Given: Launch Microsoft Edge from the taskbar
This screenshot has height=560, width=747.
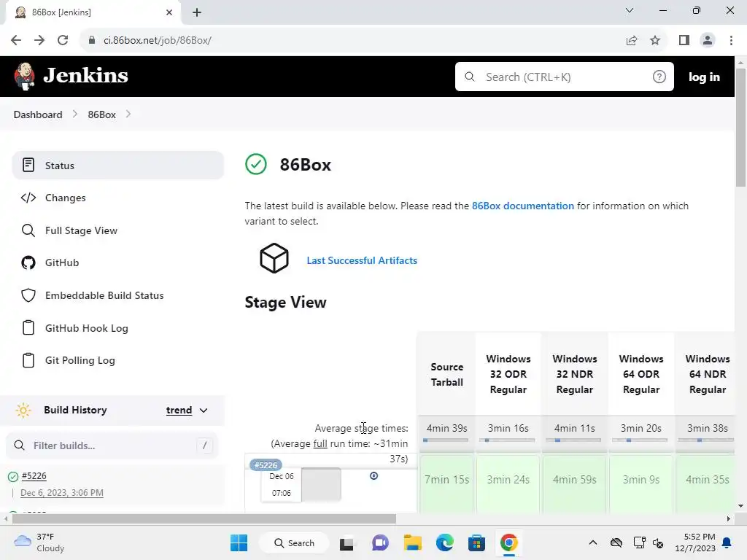Looking at the screenshot, I should tap(444, 542).
